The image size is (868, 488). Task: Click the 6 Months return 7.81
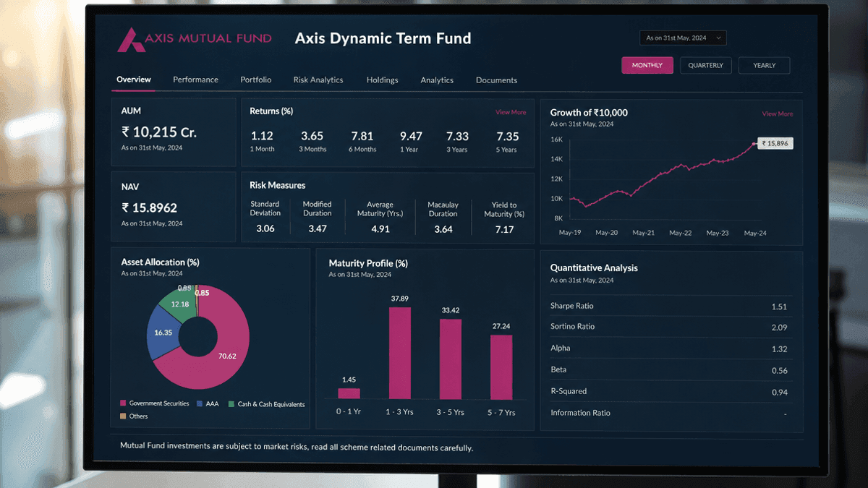click(362, 136)
